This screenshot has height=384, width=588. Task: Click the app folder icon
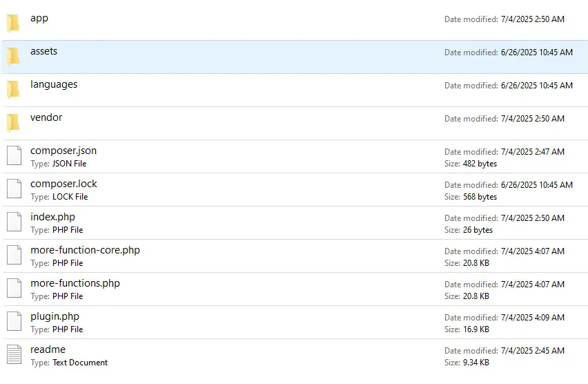click(13, 23)
